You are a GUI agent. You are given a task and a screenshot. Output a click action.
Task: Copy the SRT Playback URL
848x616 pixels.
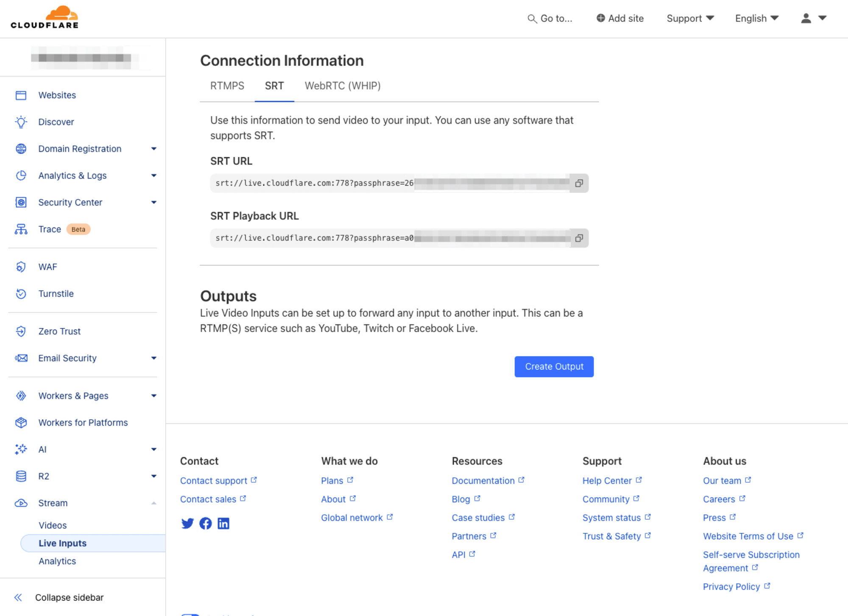579,238
